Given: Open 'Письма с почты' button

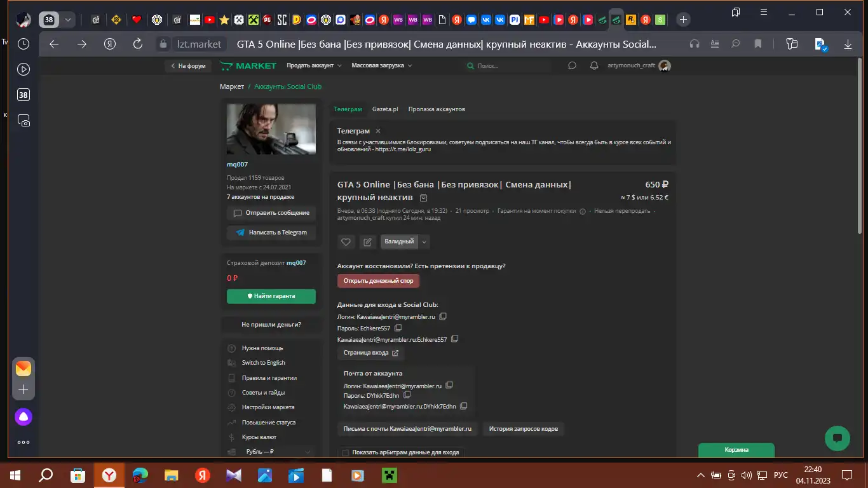Looking at the screenshot, I should [x=407, y=429].
